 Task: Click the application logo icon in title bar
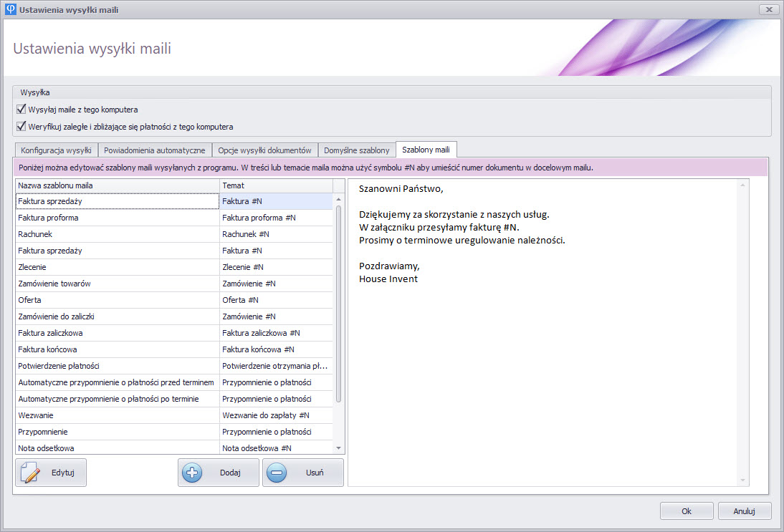coord(10,9)
